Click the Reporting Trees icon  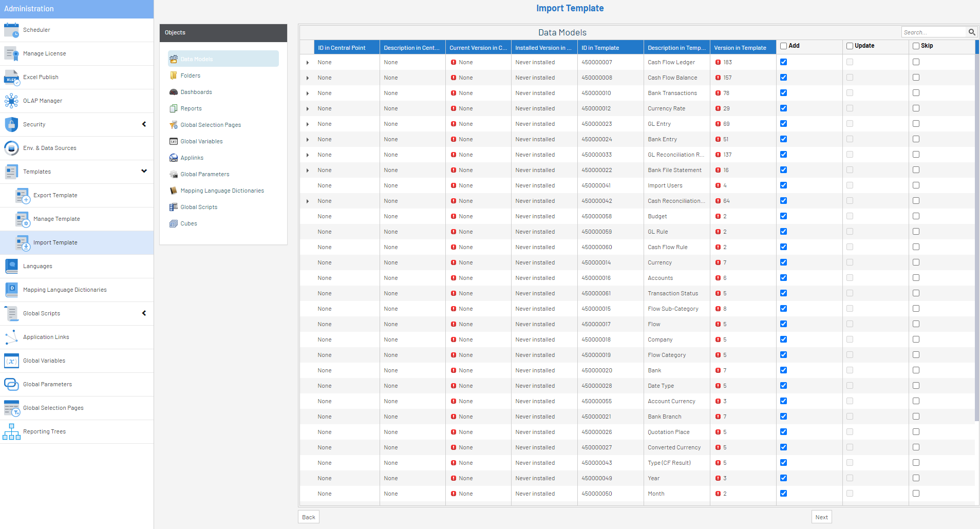[11, 432]
